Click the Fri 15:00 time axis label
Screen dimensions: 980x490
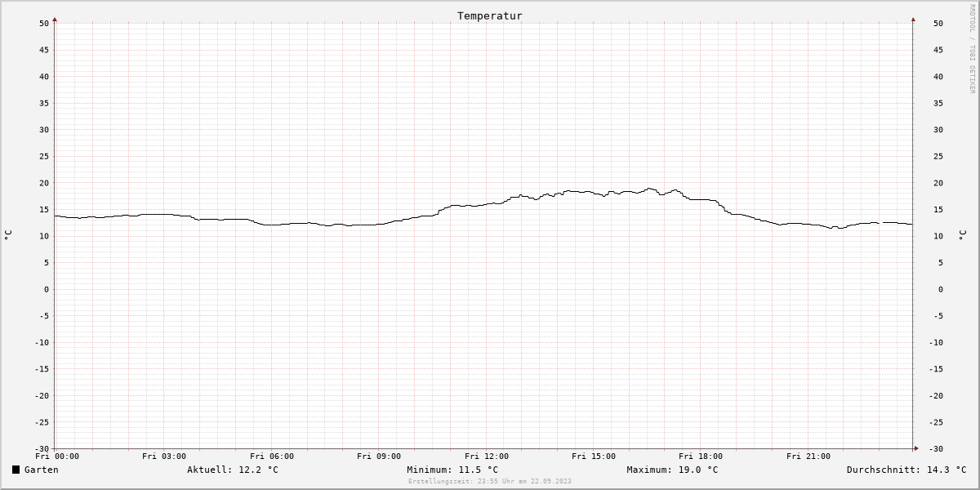point(594,457)
